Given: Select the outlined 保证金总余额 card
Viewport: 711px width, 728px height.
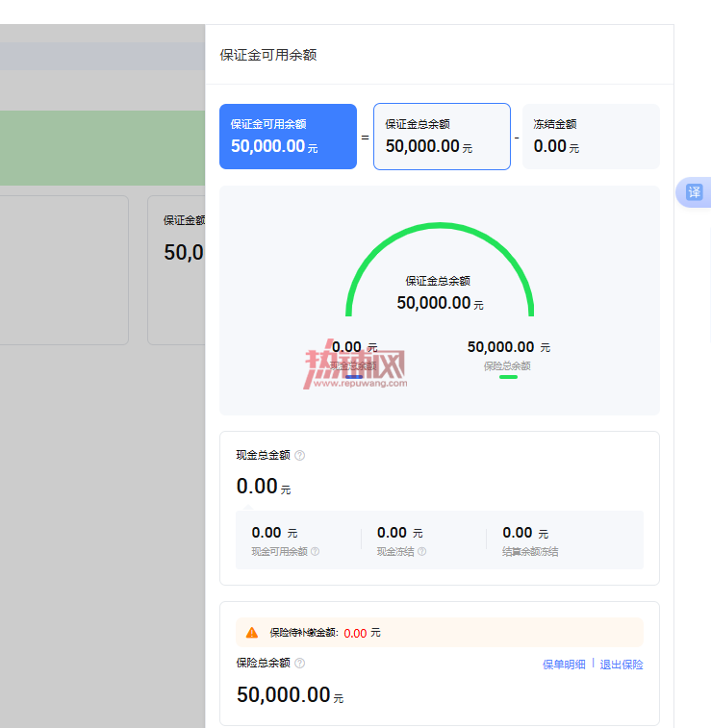Looking at the screenshot, I should [443, 137].
